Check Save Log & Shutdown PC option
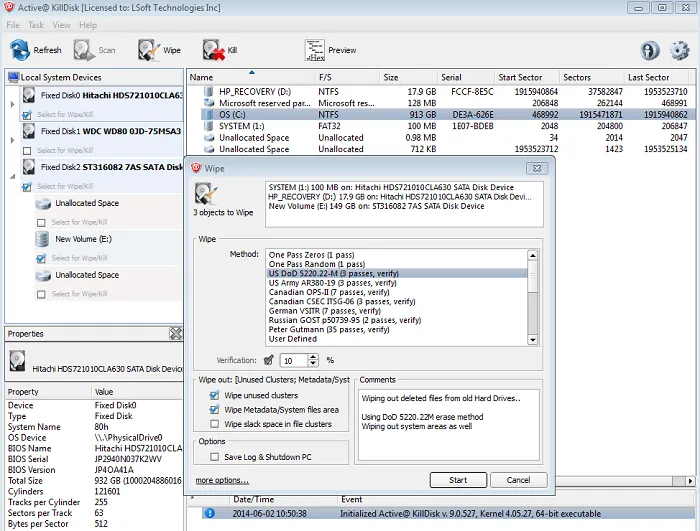Viewport: 700px width, 531px height. [215, 457]
